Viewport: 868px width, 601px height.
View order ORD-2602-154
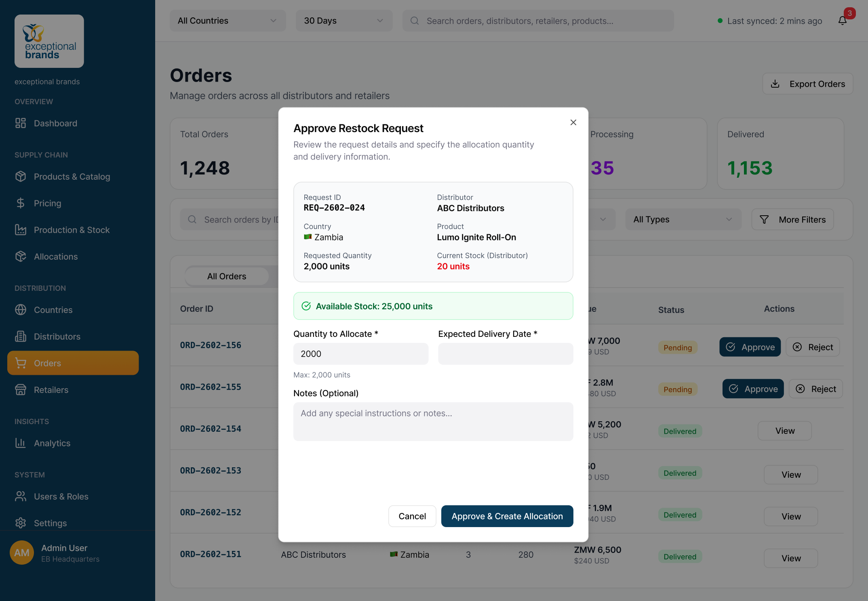coord(785,431)
